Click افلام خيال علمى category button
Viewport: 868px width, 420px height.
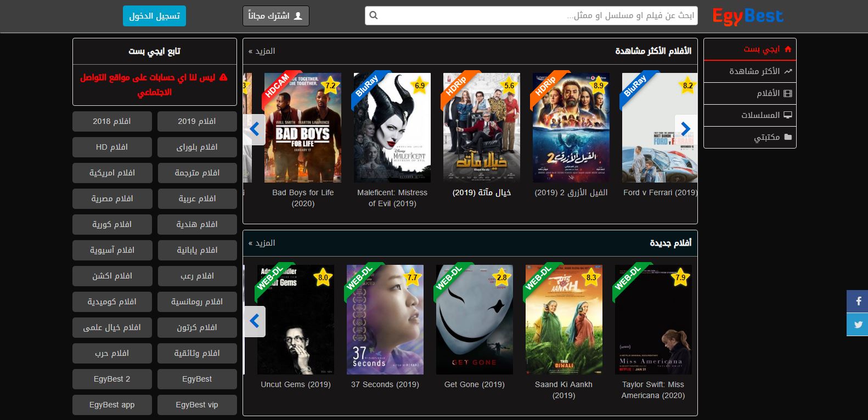112,327
